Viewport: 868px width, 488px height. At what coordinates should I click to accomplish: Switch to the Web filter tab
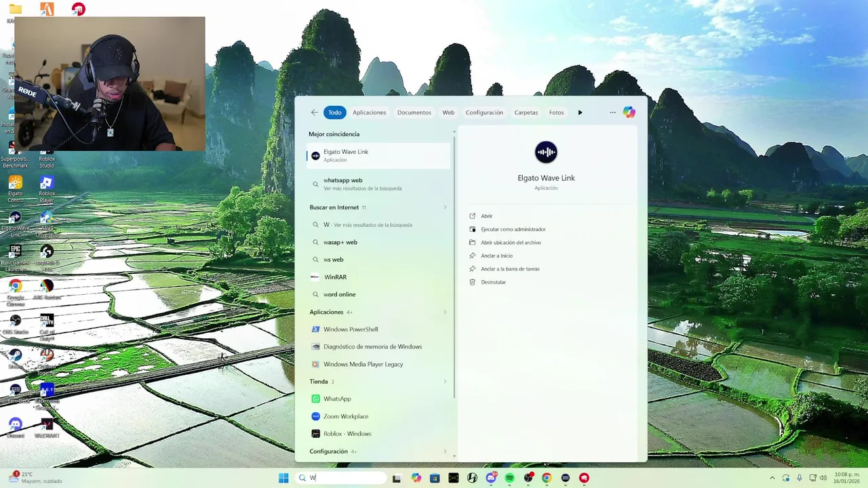[448, 113]
